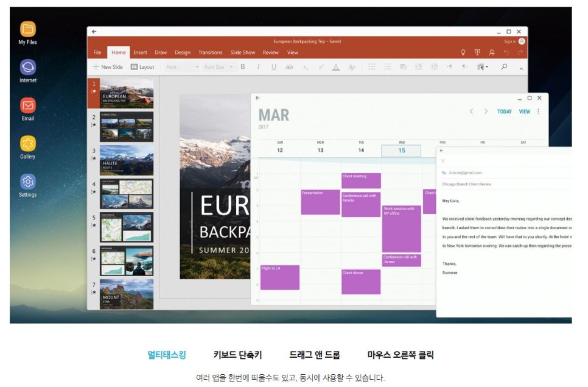
Task: Open the Work session with NY office event
Action: (401, 229)
